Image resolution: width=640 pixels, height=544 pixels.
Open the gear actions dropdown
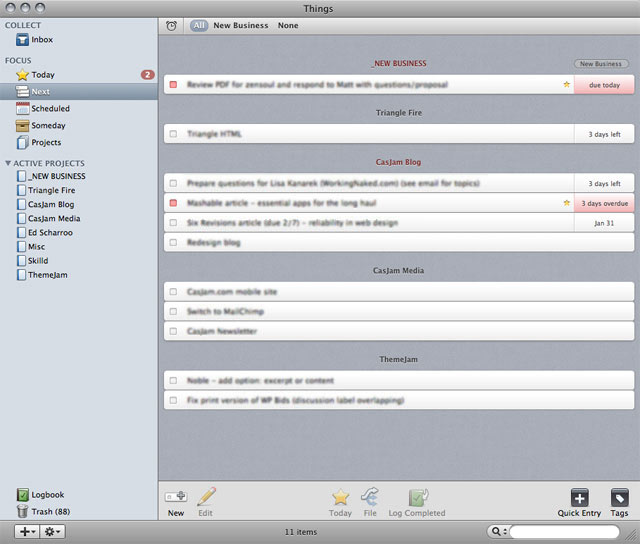[x=52, y=532]
